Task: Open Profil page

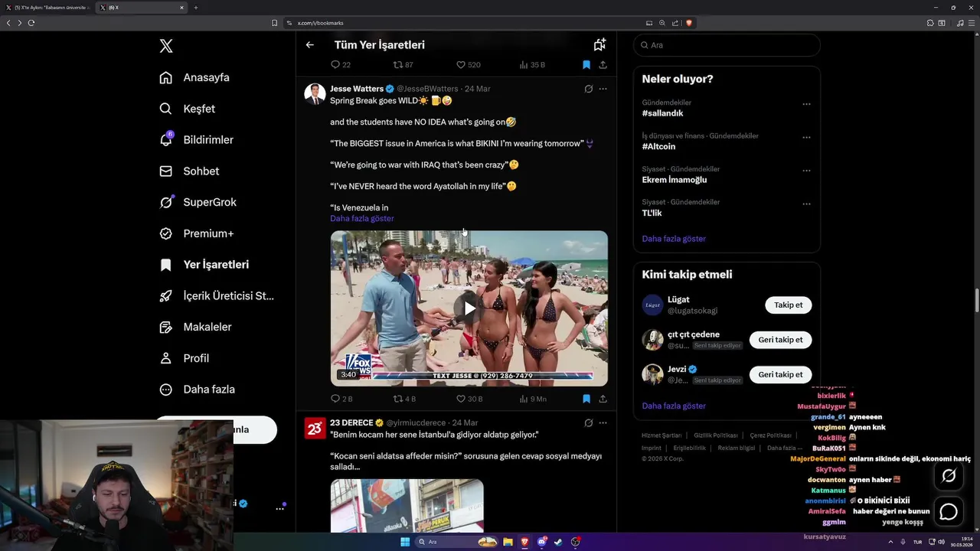Action: [184, 358]
